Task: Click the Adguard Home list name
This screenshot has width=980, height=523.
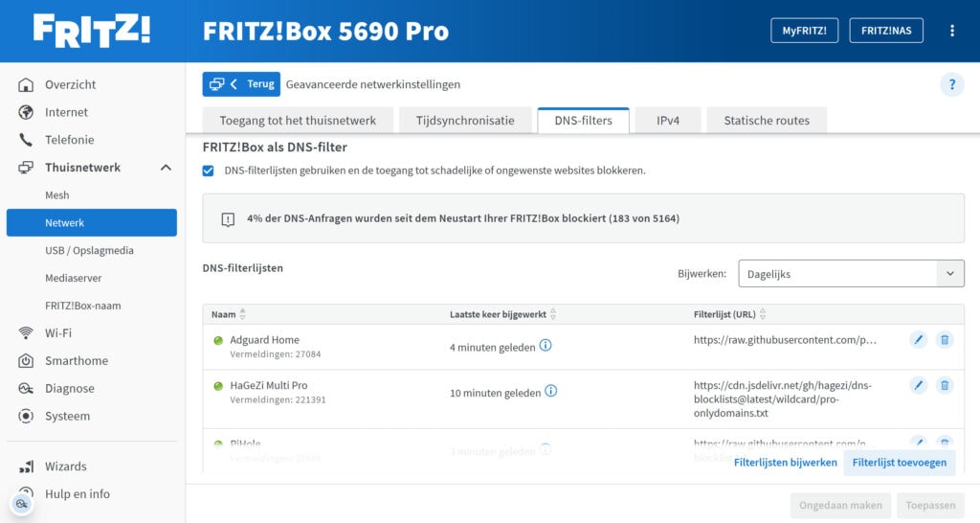Action: click(264, 340)
